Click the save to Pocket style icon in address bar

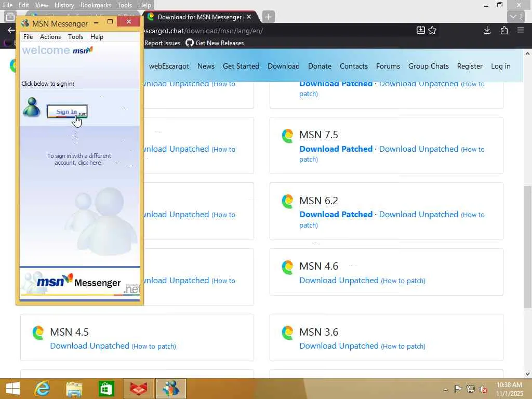point(421,30)
